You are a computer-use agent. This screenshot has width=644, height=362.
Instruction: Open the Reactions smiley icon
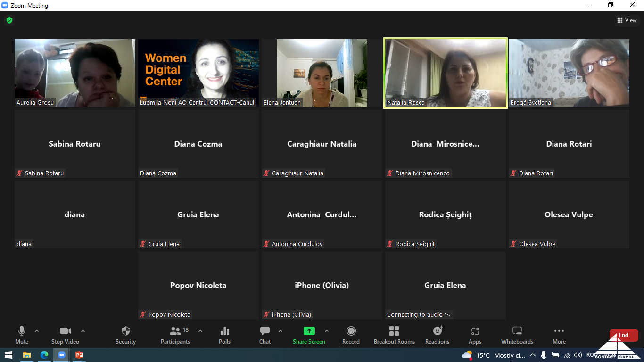tap(438, 331)
